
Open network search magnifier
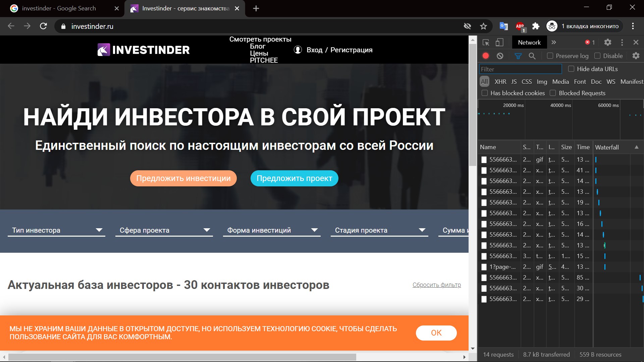(x=532, y=56)
